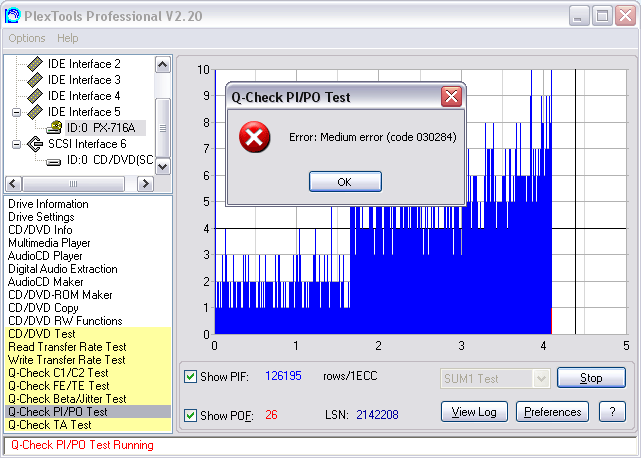Click the POF value 26
The width and height of the screenshot is (641, 458).
271,415
